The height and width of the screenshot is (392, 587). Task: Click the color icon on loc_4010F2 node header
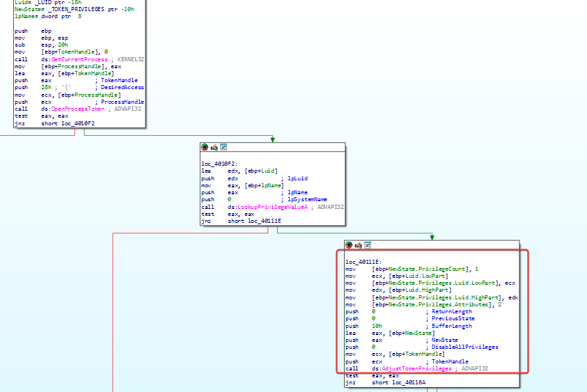(205, 147)
